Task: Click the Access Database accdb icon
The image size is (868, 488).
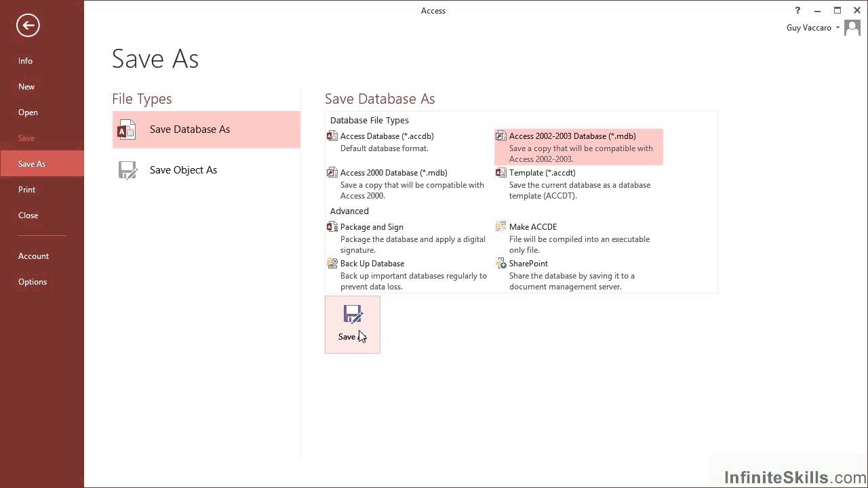Action: tap(332, 136)
